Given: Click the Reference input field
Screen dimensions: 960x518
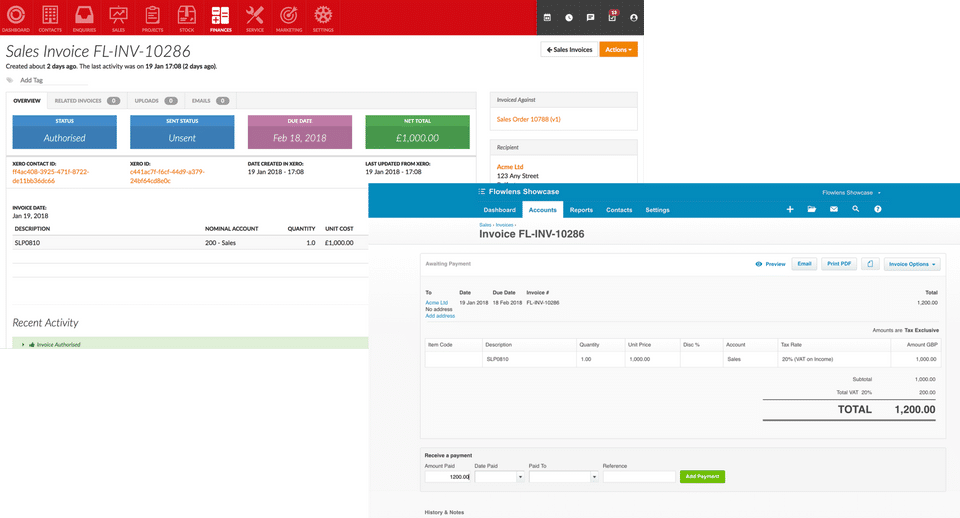Looking at the screenshot, I should tap(639, 476).
